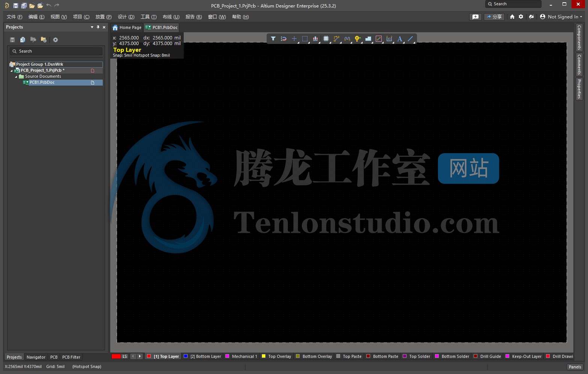
Task: Click the LS layer set button
Action: (x=124, y=356)
